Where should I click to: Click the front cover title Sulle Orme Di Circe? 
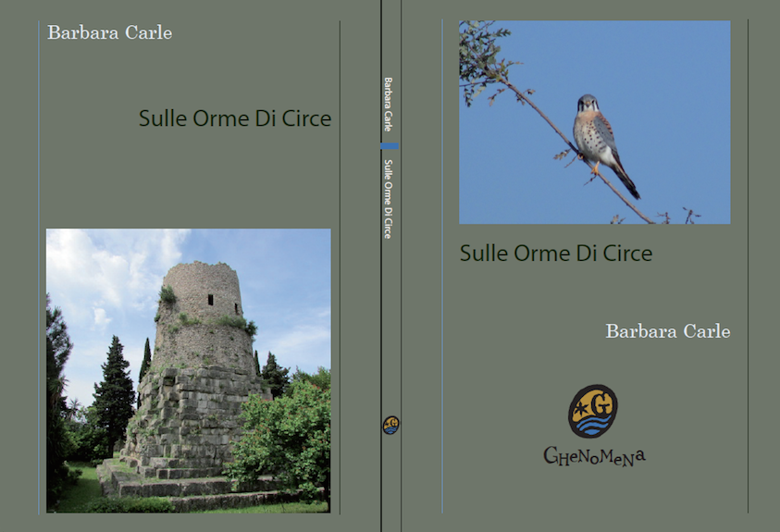[555, 253]
